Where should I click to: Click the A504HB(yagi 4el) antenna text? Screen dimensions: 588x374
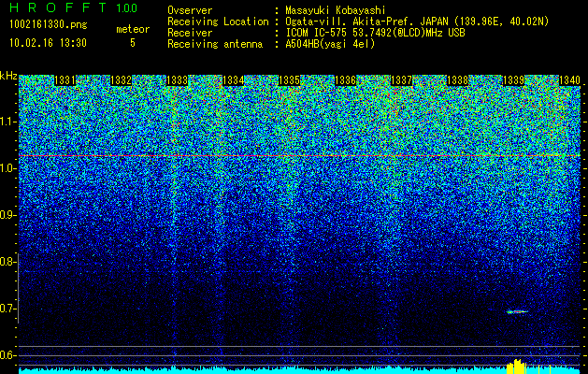pyautogui.click(x=330, y=44)
